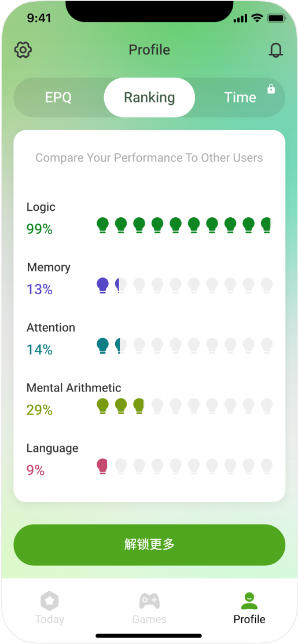Tap the Memory 13% percentage
Screen dimensions: 298x644
pyautogui.click(x=40, y=290)
